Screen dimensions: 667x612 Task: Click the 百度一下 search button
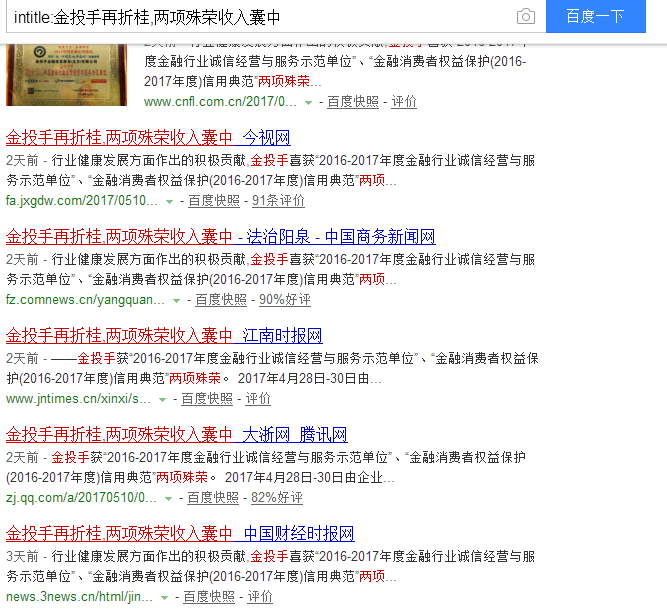(596, 16)
